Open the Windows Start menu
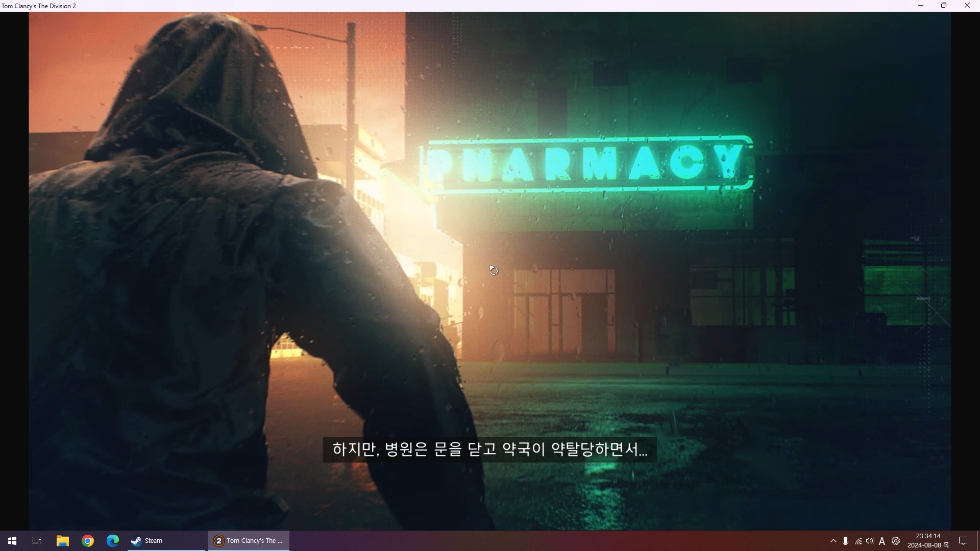This screenshot has height=551, width=980. (12, 541)
